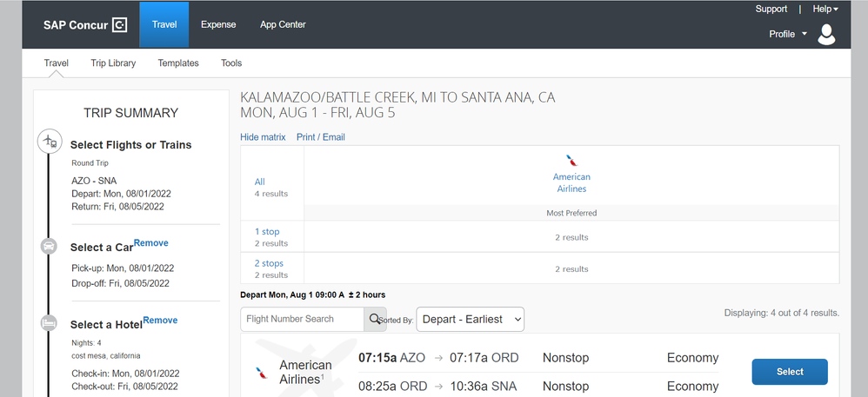
Task: Open the user profile avatar icon
Action: [826, 34]
